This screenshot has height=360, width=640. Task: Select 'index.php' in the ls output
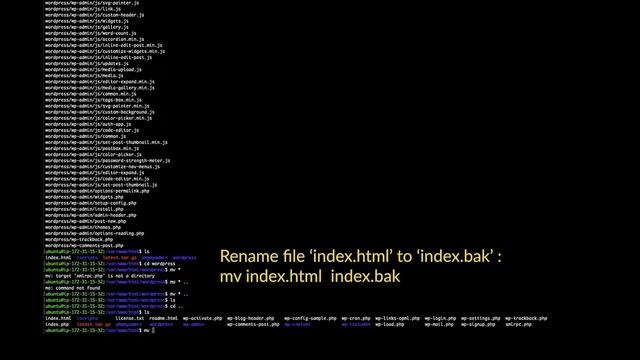coord(57,324)
